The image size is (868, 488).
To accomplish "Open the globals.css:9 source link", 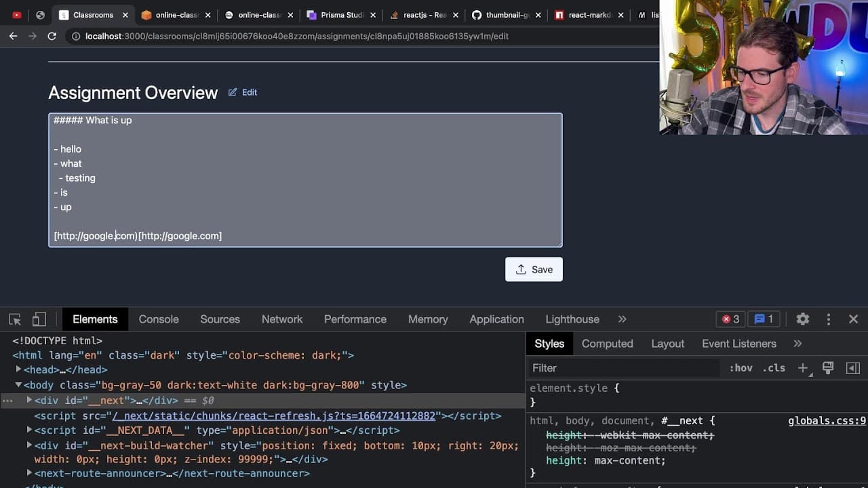I will click(x=827, y=421).
